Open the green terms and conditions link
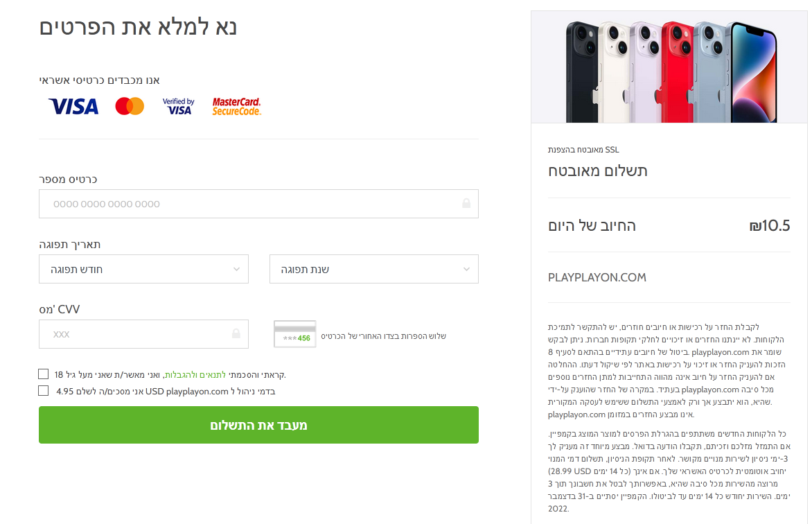The width and height of the screenshot is (812, 524). pyautogui.click(x=197, y=375)
